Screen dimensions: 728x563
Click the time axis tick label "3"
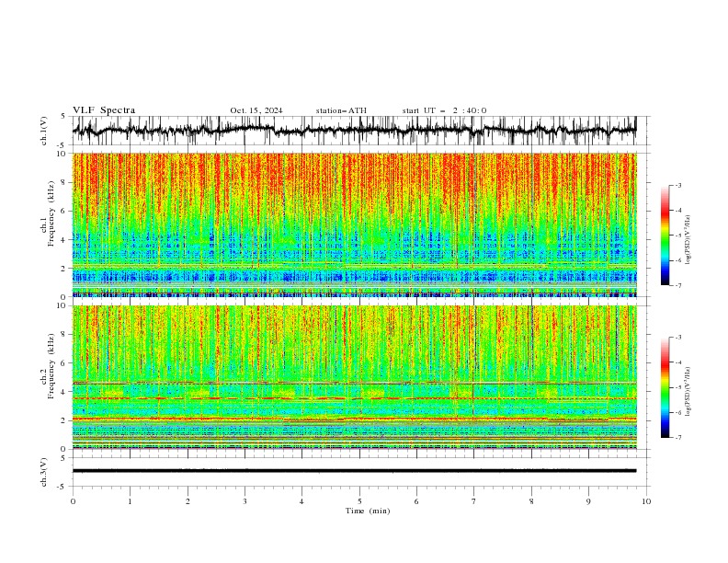click(245, 501)
